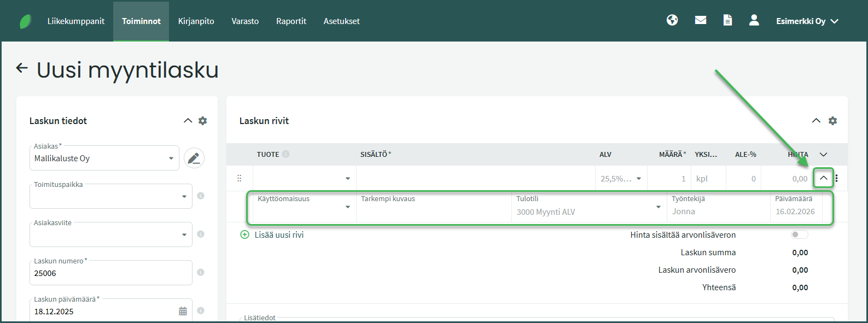
Task: Click the pencil edit customer button
Action: pos(194,158)
